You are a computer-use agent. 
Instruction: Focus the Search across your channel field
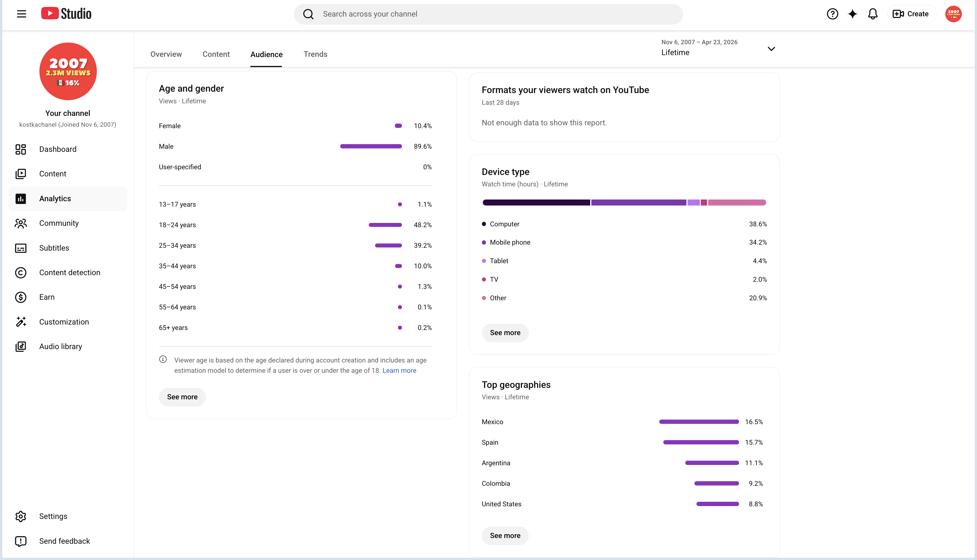click(488, 14)
